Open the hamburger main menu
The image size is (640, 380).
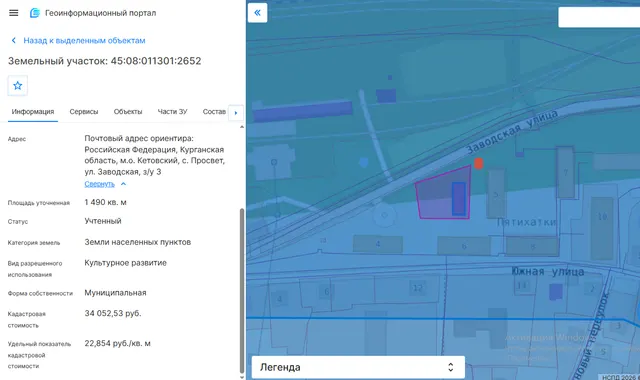click(x=13, y=13)
